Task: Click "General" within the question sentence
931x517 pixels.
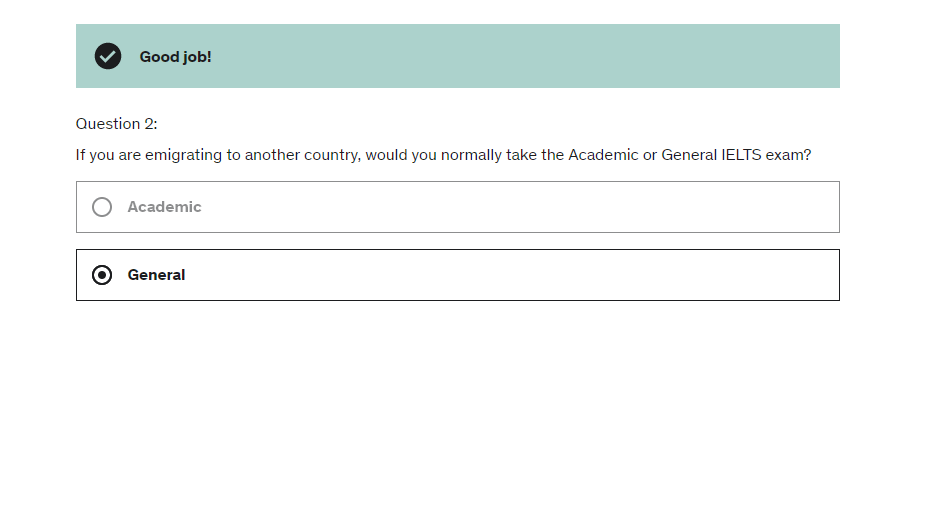Action: pos(689,155)
